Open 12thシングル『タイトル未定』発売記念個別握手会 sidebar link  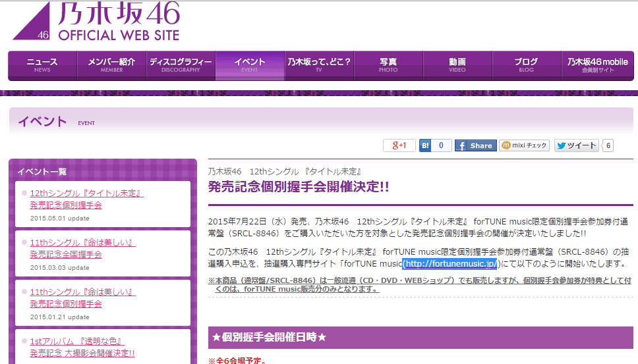pyautogui.click(x=86, y=199)
